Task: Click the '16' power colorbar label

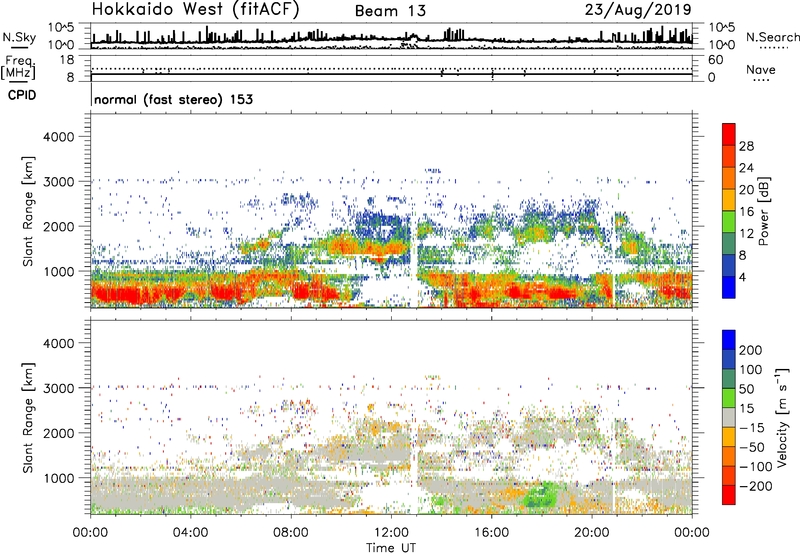Action: click(746, 212)
